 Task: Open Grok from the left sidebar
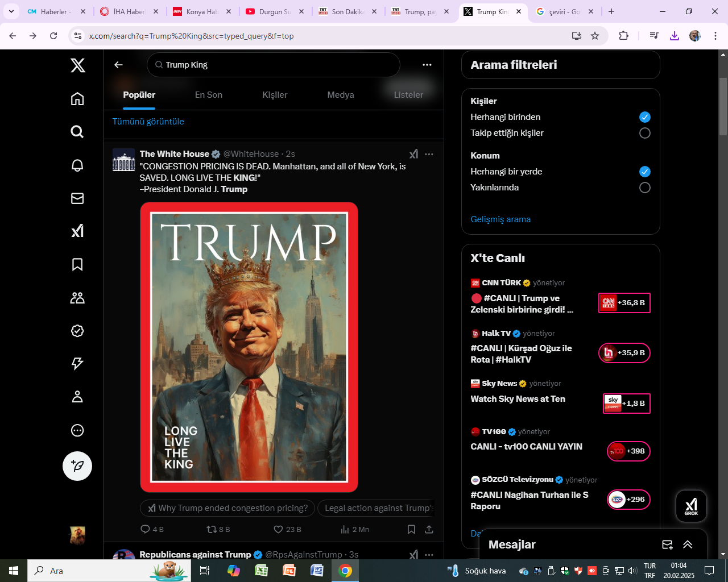coord(77,231)
